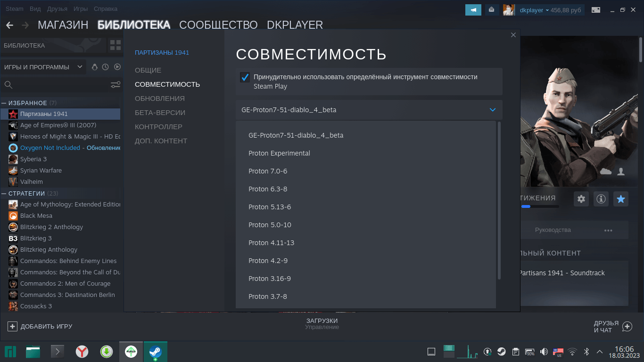
Task: Pick Proton 6.3-8 from the list
Action: click(366, 189)
